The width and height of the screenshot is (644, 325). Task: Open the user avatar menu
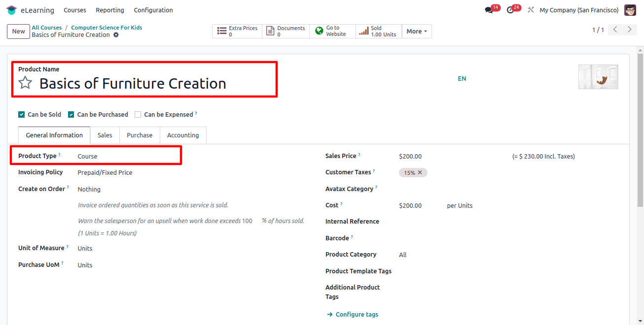coord(630,10)
